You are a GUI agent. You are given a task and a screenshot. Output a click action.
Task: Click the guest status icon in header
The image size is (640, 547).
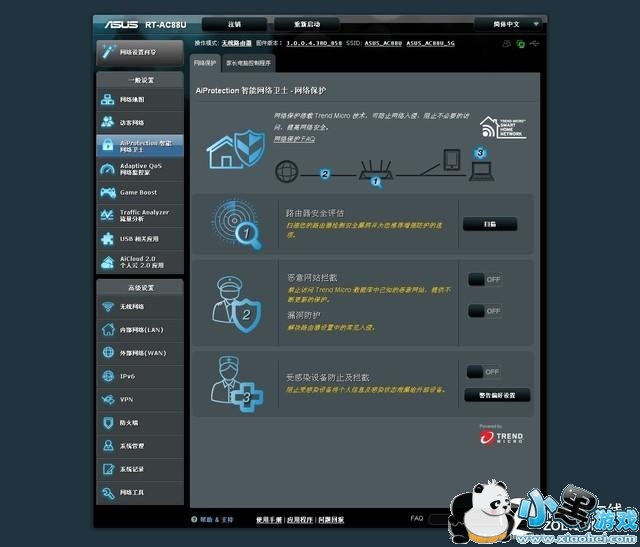point(507,43)
